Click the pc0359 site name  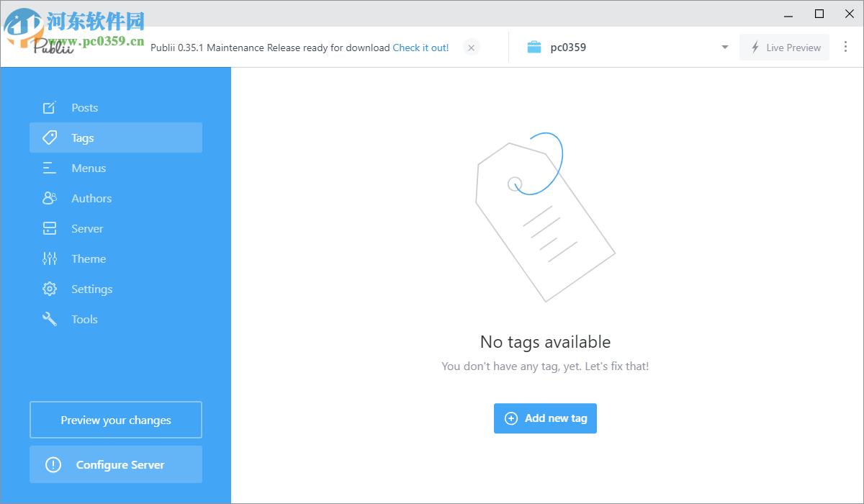coord(568,48)
